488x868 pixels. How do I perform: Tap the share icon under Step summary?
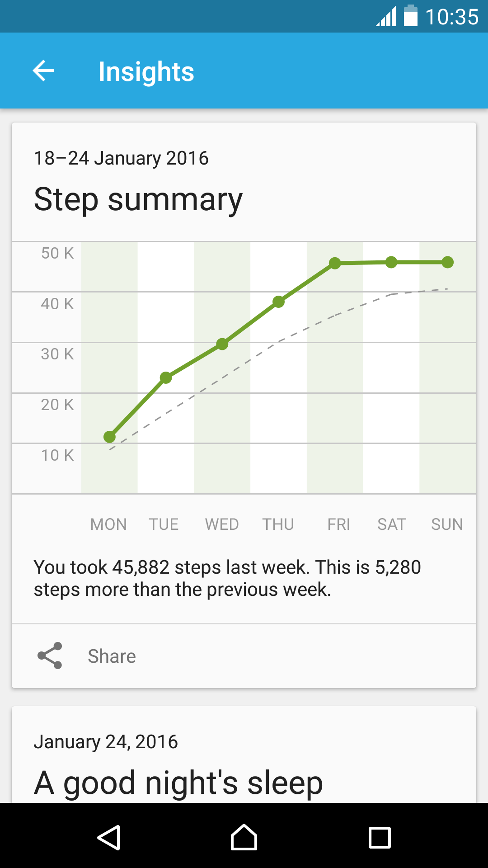click(x=50, y=656)
